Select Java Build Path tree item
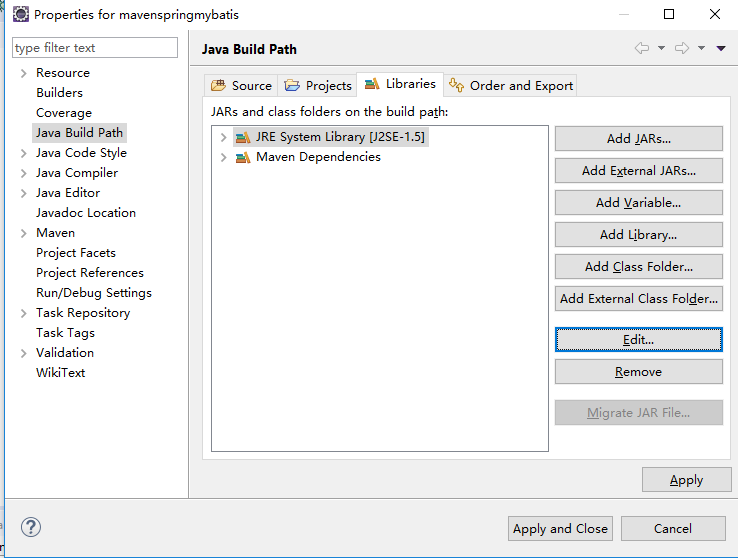 (x=79, y=133)
